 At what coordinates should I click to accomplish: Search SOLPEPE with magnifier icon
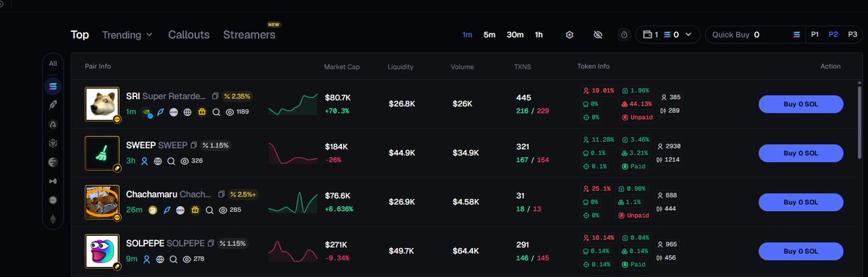(x=173, y=259)
